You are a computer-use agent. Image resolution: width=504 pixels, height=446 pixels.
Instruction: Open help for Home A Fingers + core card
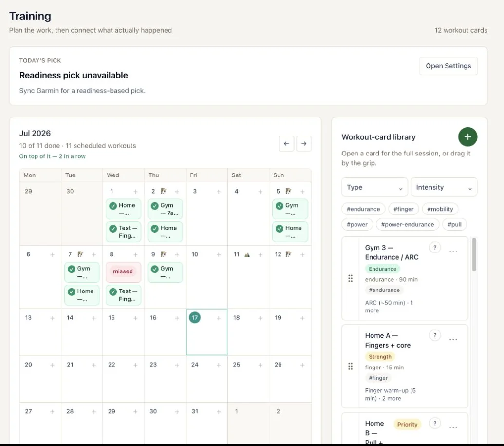pyautogui.click(x=434, y=335)
